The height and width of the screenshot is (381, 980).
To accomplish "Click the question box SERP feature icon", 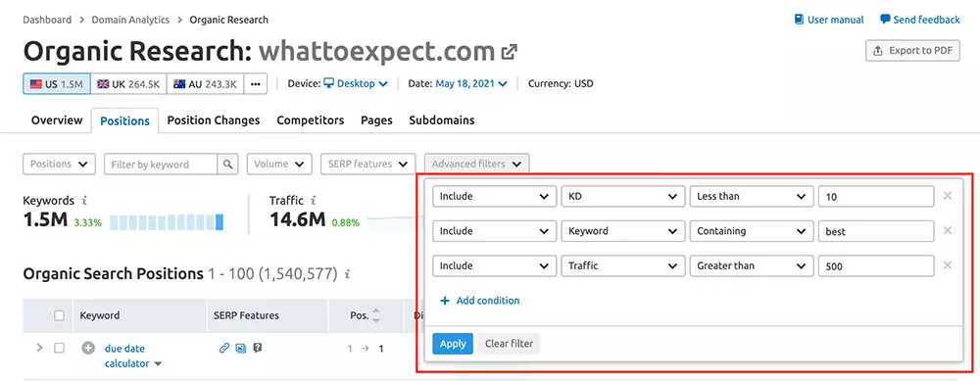I will 257,349.
